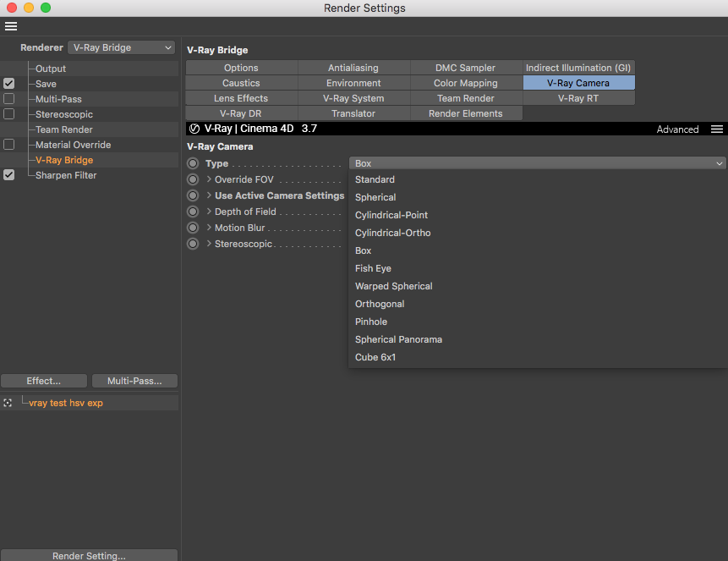Select the V-Ray Camera tab
Viewport: 728px width, 561px height.
click(578, 83)
